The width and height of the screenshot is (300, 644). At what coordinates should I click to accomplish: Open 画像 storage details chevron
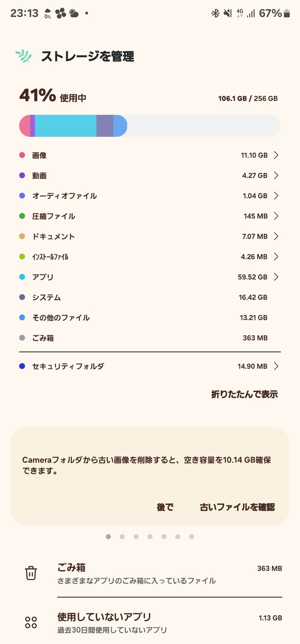tap(276, 155)
